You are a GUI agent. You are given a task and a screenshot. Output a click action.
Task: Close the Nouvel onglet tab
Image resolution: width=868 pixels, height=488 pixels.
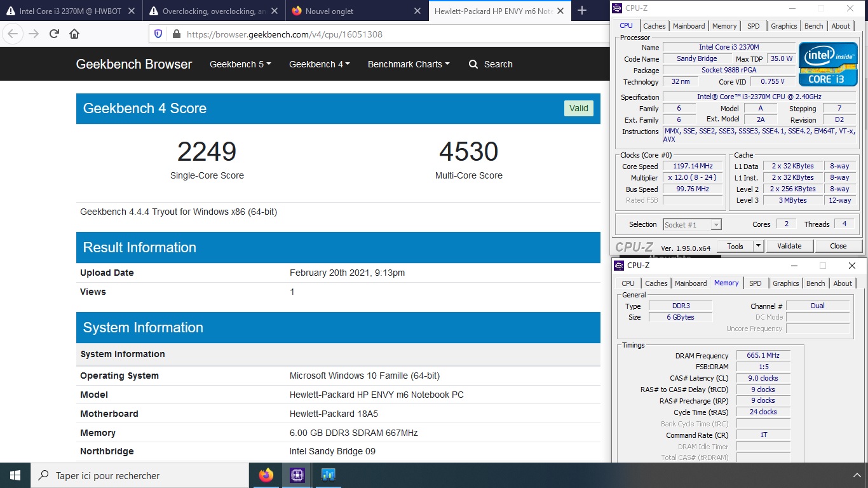pos(417,11)
